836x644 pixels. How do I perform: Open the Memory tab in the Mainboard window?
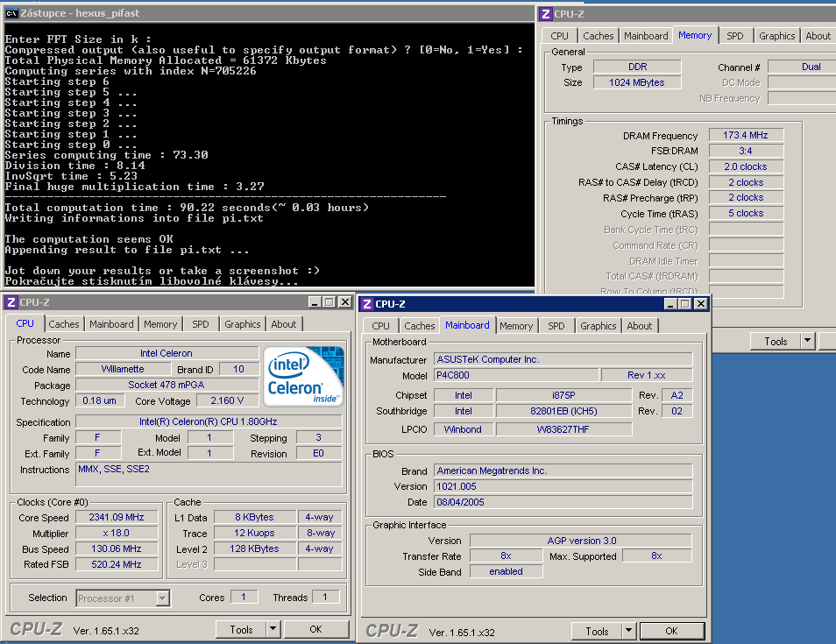click(x=516, y=326)
